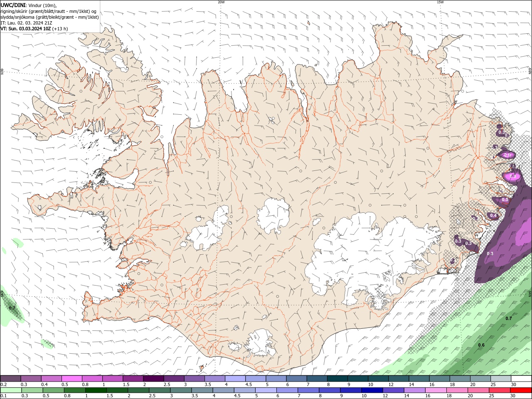532x399 pixels.
Task: Click the 0.2 number label in the snow legend
Action: [4, 384]
